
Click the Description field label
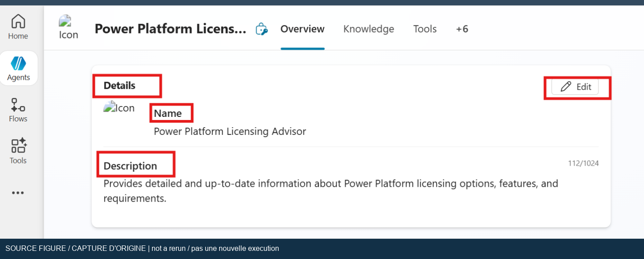pos(130,166)
